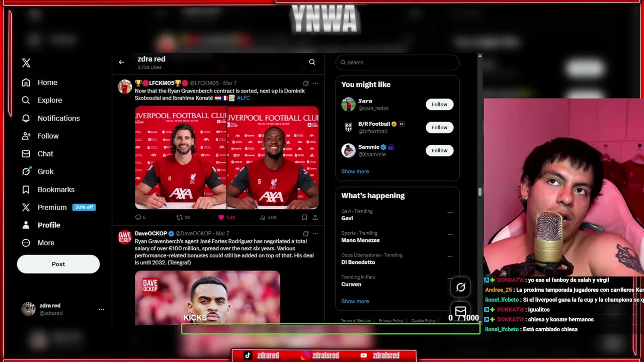Viewport: 644px width, 362px height.
Task: Click the right-panel Search field
Action: click(397, 62)
